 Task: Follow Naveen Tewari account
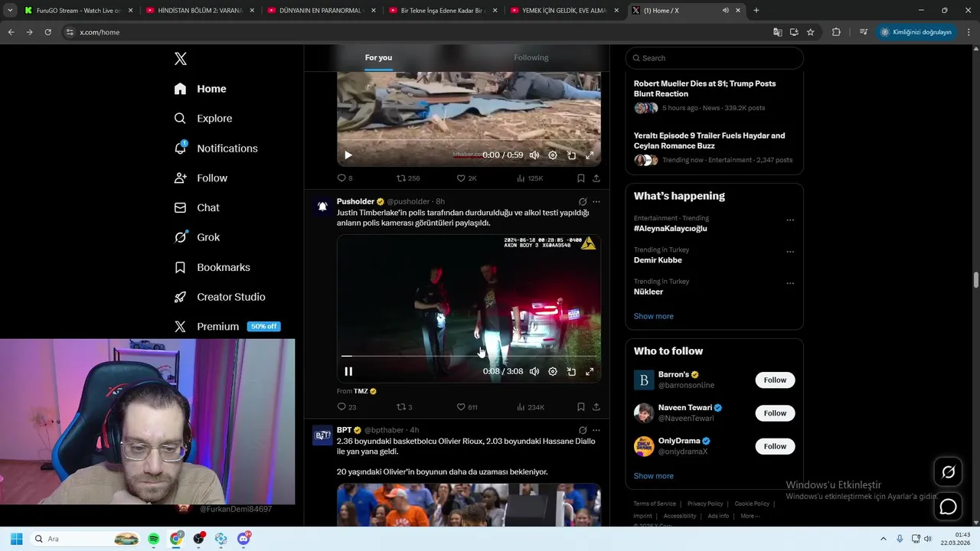775,413
